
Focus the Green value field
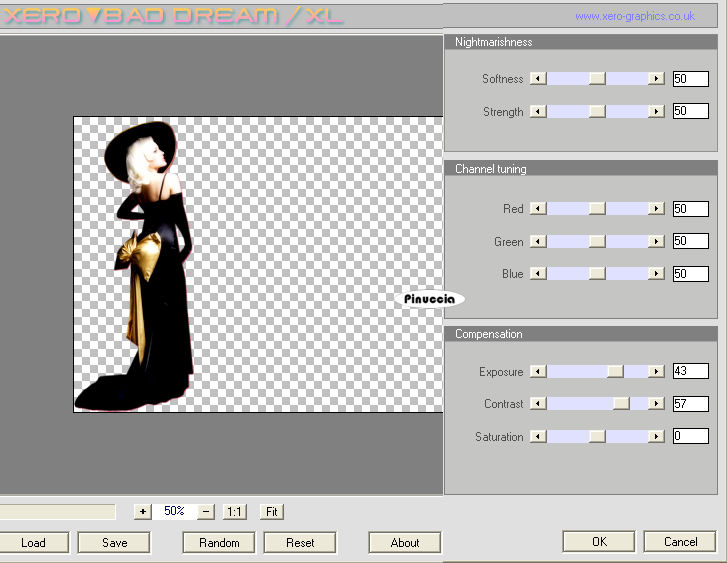point(691,241)
